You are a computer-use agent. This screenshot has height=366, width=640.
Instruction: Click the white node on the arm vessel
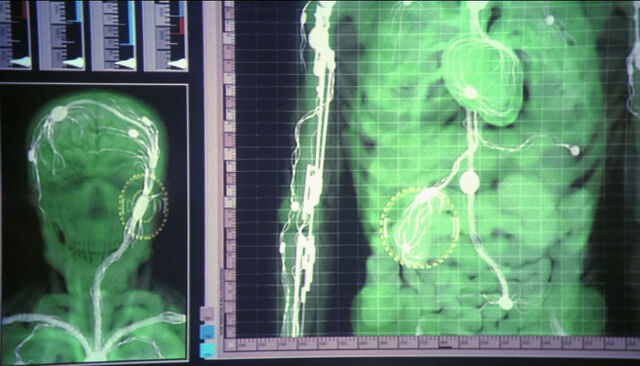[295, 206]
